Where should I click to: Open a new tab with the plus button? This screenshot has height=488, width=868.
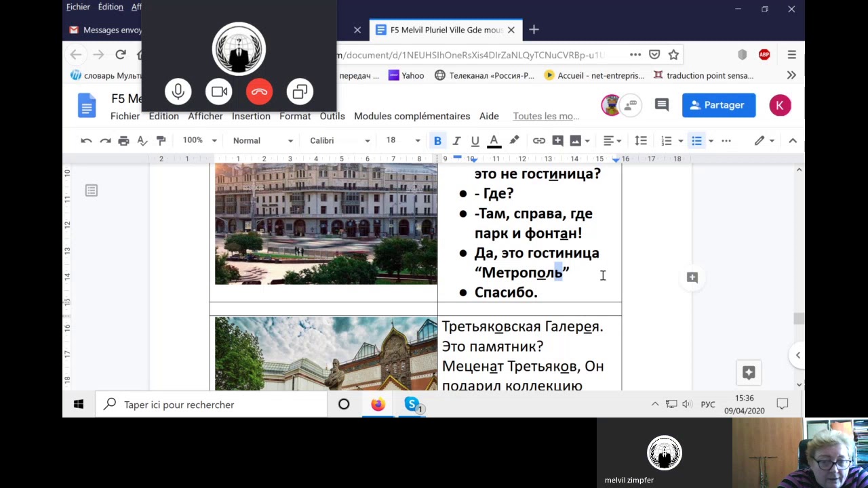pos(534,30)
